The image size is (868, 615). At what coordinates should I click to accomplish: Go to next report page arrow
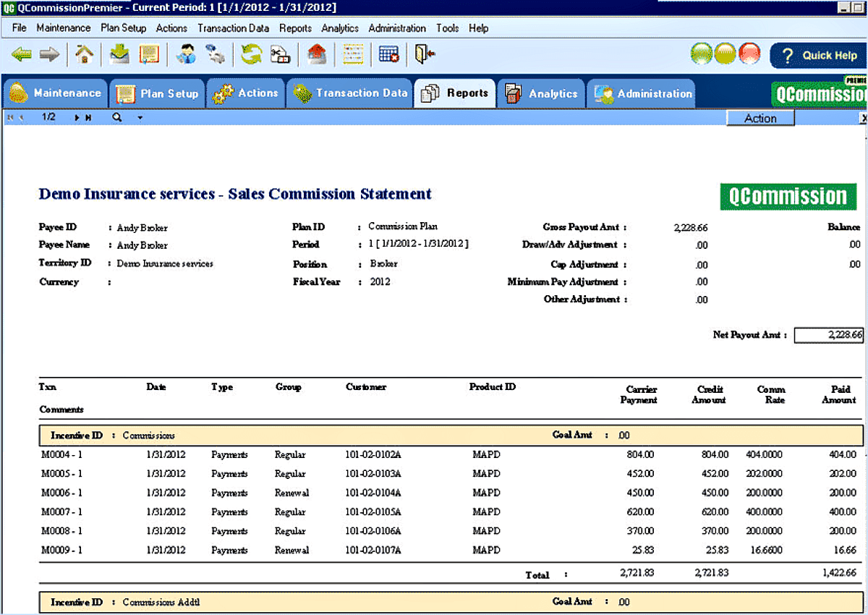pos(77,117)
